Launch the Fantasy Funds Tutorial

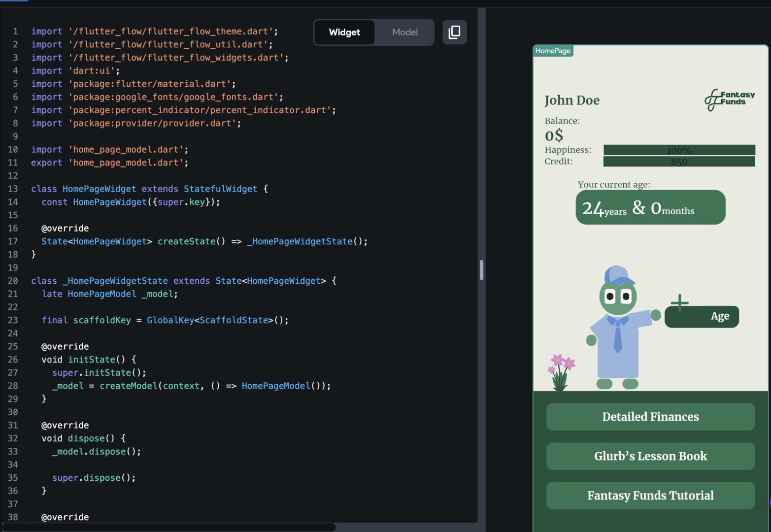(650, 496)
